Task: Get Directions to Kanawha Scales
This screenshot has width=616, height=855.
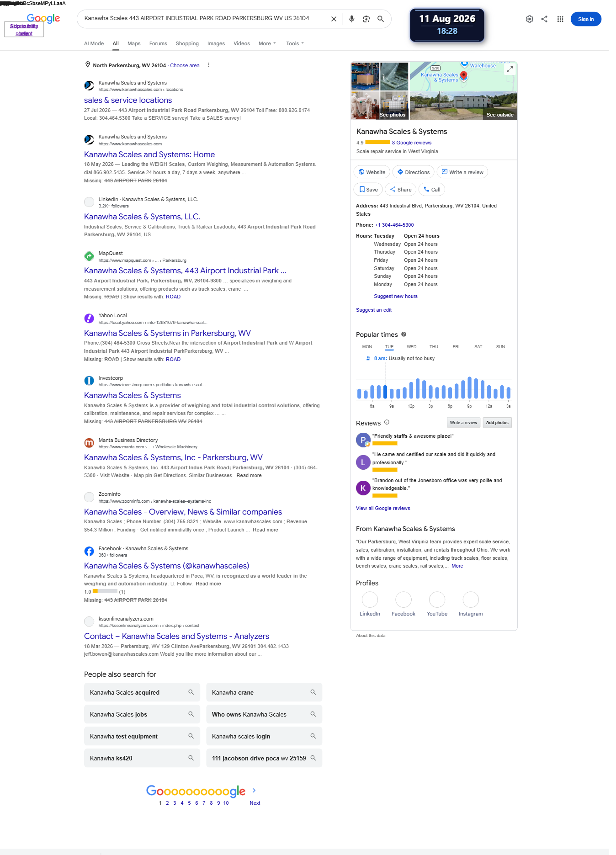Action: tap(413, 172)
